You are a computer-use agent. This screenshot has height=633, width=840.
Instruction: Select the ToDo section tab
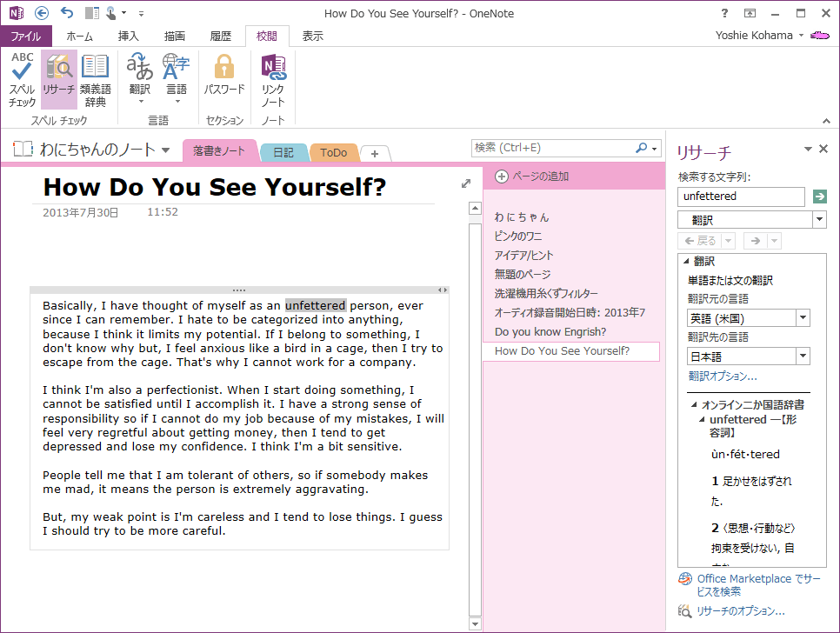pos(333,153)
